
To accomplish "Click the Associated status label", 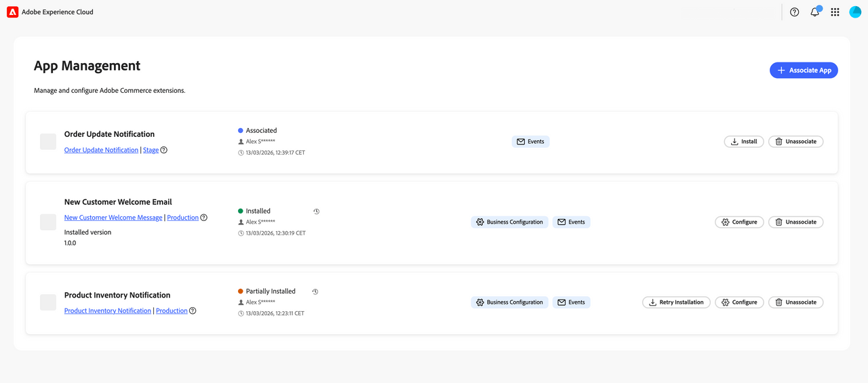I will (x=261, y=130).
